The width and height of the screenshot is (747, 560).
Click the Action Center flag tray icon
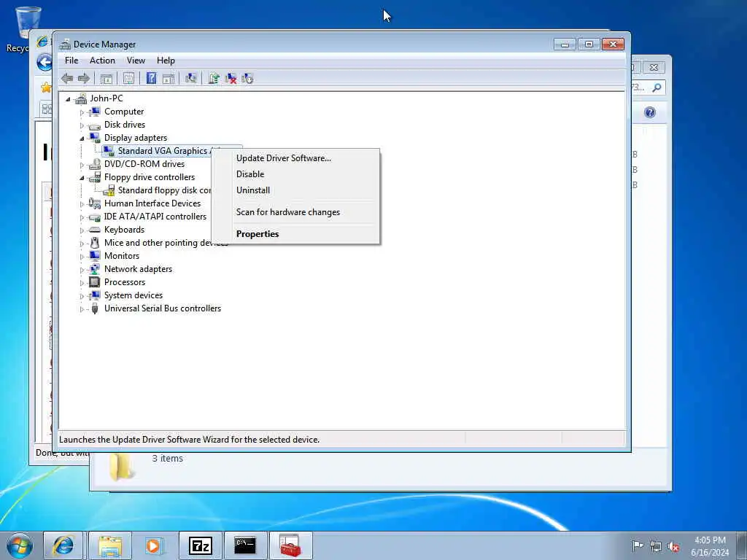point(638,545)
